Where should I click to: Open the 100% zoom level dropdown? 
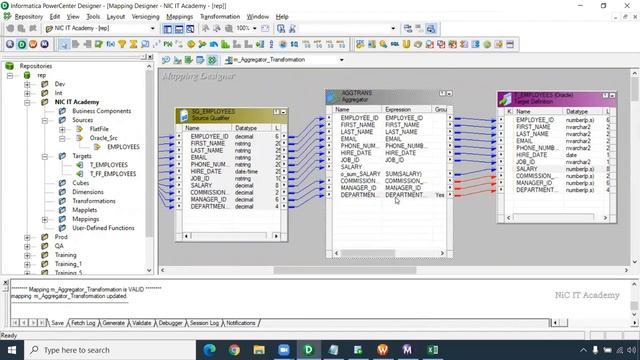click(254, 29)
